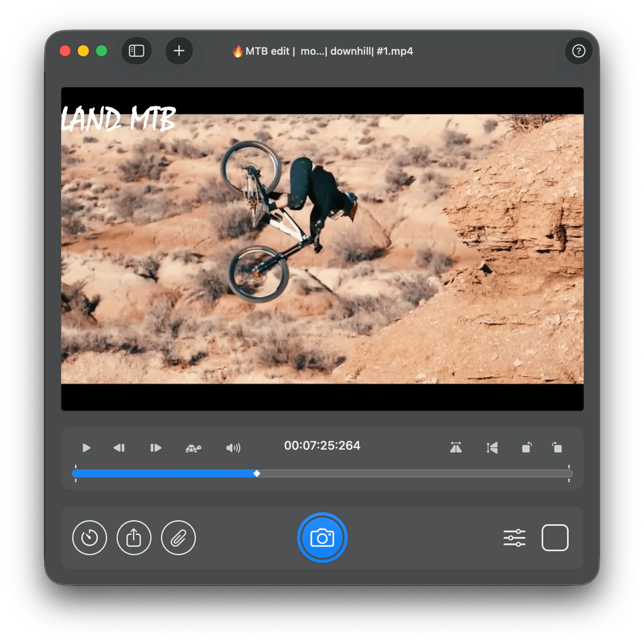Open the settings sliders icon
The height and width of the screenshot is (644, 644).
514,538
